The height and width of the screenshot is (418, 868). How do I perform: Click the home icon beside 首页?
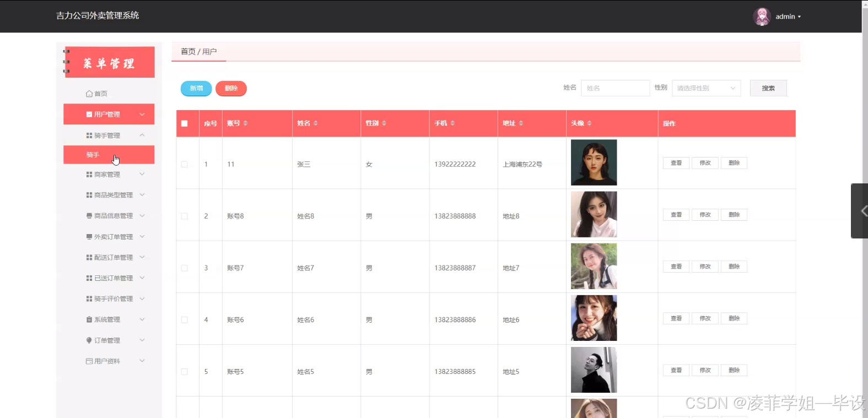(89, 94)
